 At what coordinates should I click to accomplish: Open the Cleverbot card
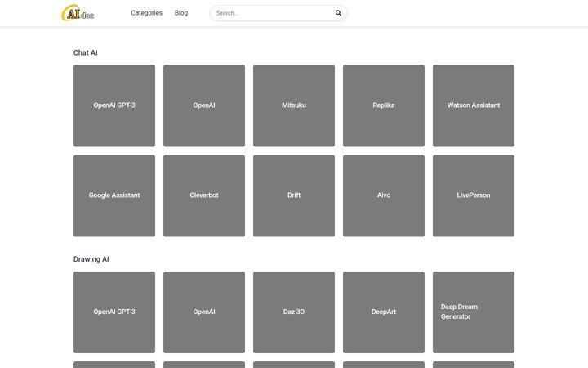204,195
